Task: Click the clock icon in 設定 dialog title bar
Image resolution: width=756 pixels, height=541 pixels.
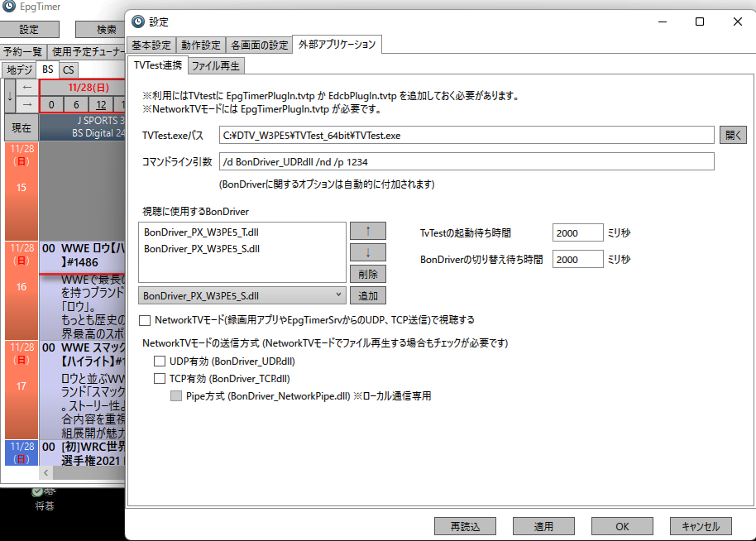Action: [138, 22]
